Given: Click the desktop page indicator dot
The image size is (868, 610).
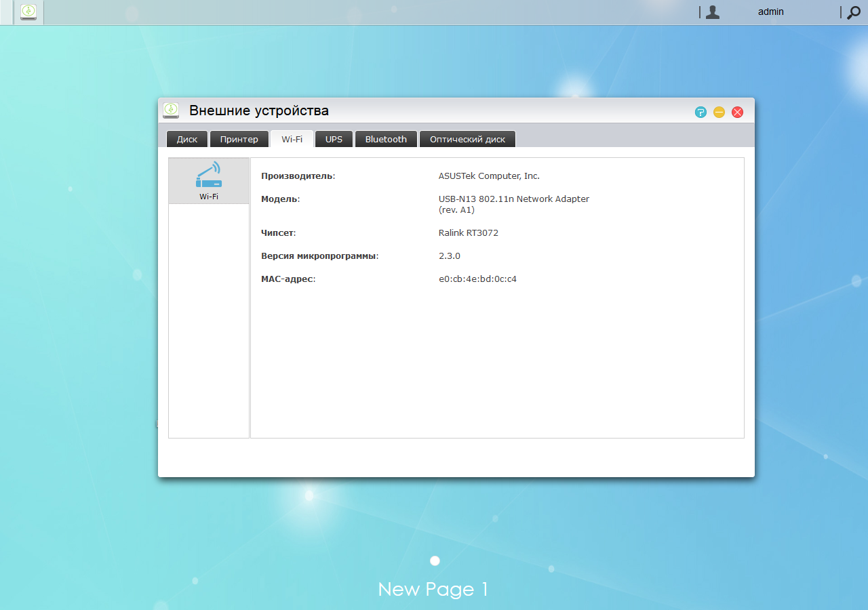Looking at the screenshot, I should [435, 561].
